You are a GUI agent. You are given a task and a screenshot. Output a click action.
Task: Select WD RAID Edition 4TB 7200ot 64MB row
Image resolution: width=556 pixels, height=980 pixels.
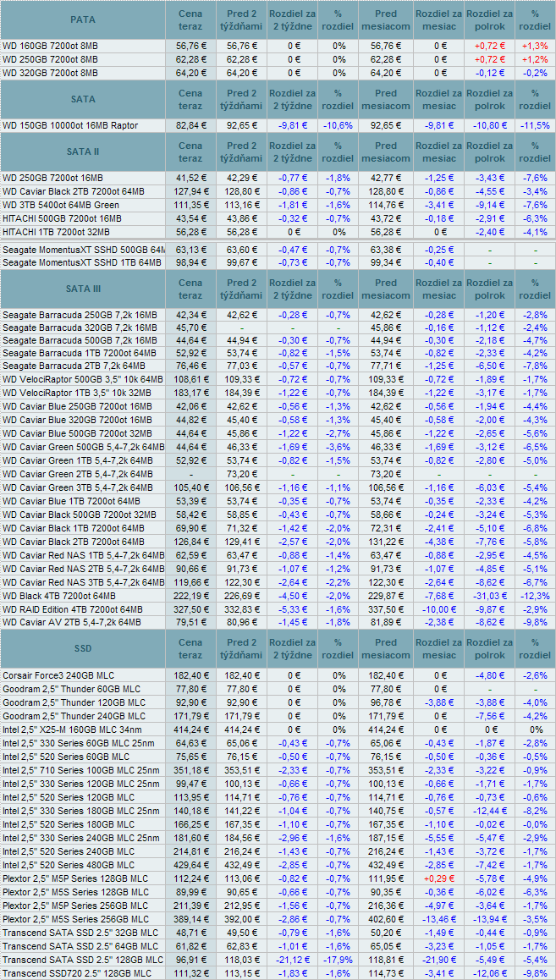[73, 609]
